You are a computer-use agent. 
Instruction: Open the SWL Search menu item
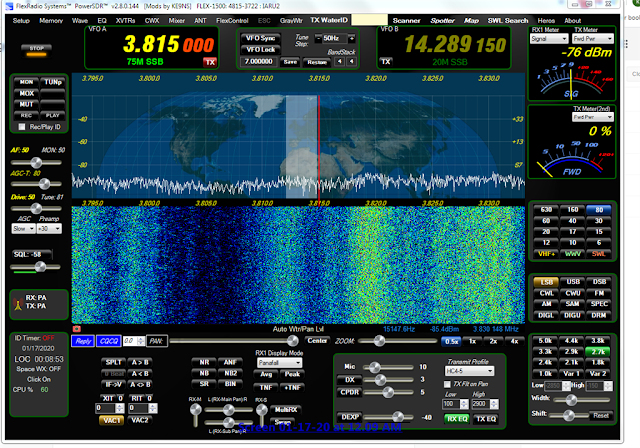[508, 20]
